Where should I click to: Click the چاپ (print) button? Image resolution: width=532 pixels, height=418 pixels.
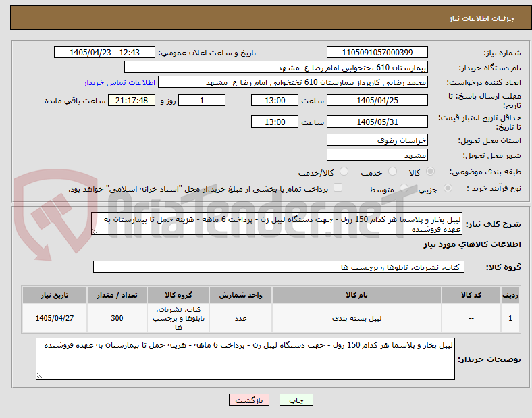(x=296, y=400)
